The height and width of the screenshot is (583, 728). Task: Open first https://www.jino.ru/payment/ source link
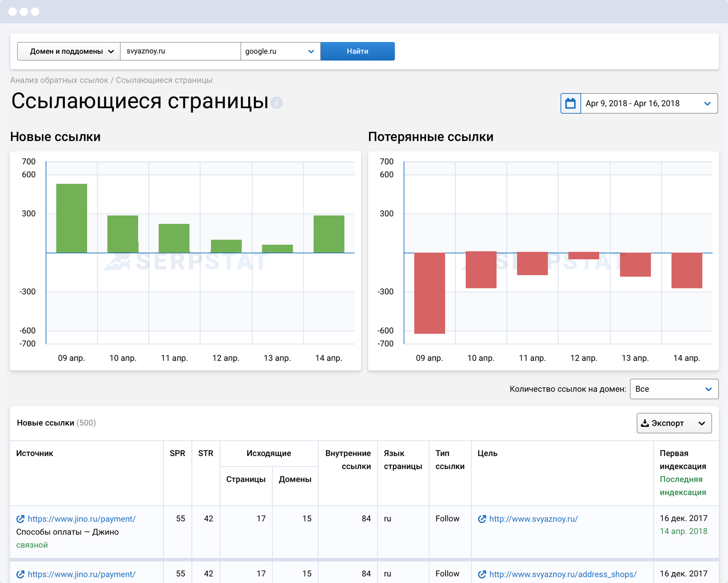[82, 519]
